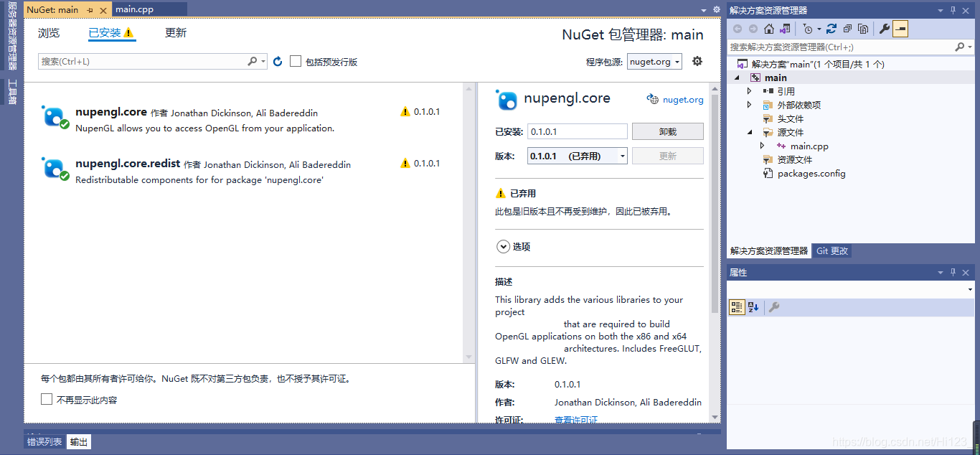The height and width of the screenshot is (455, 980).
Task: Click the large nupengl.core icon in details pane
Action: pos(507,100)
